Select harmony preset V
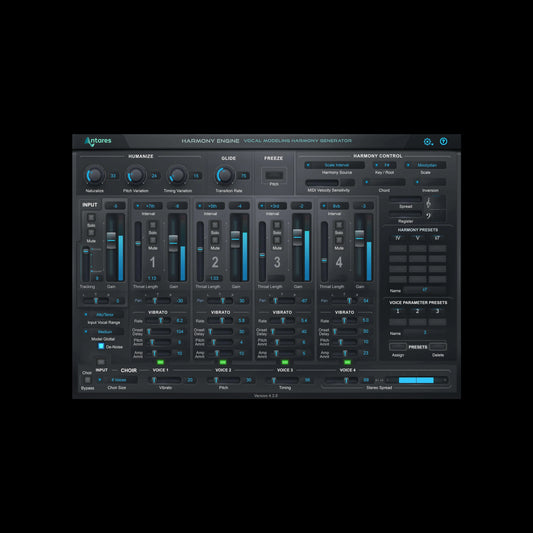 click(x=417, y=238)
